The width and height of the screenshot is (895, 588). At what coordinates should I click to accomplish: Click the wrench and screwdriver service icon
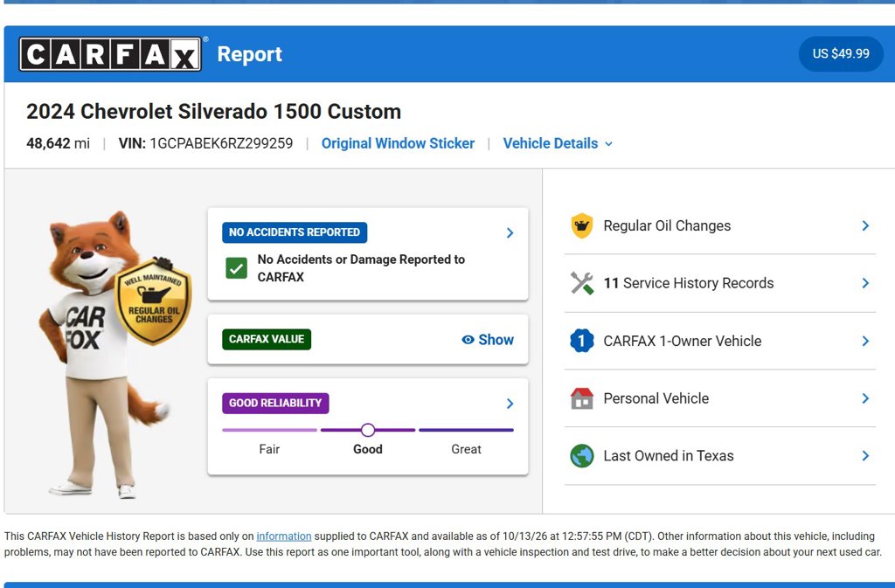(581, 283)
